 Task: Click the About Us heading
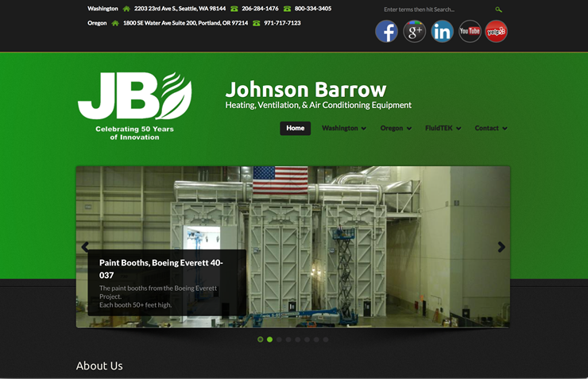[x=99, y=365]
